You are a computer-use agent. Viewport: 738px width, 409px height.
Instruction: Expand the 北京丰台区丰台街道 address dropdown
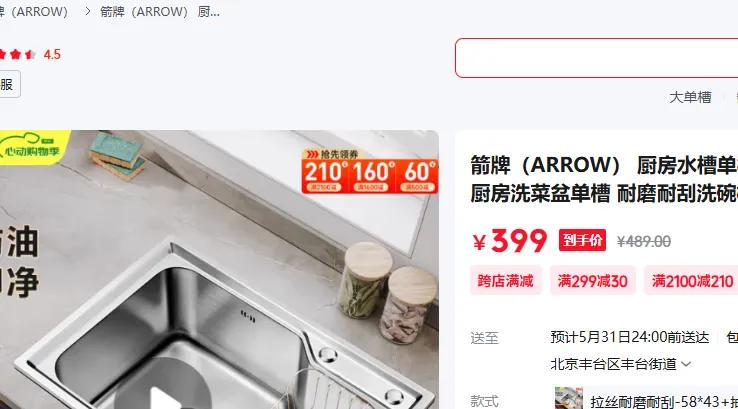tap(620, 364)
